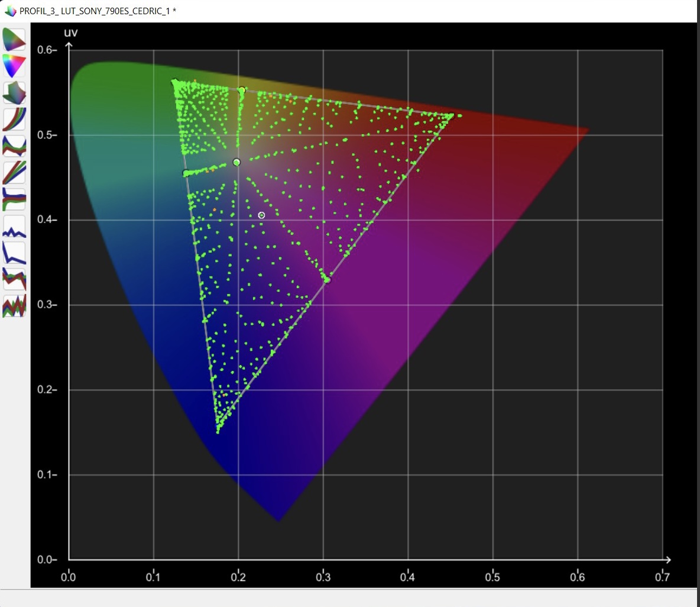Show the single blue jagged line graph
700x607 pixels.
pos(14,226)
